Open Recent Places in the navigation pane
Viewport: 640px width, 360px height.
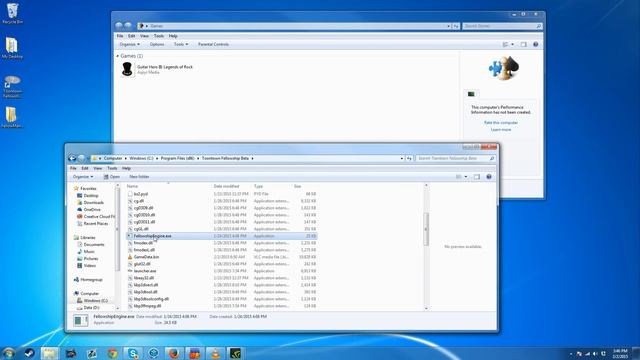(x=92, y=224)
